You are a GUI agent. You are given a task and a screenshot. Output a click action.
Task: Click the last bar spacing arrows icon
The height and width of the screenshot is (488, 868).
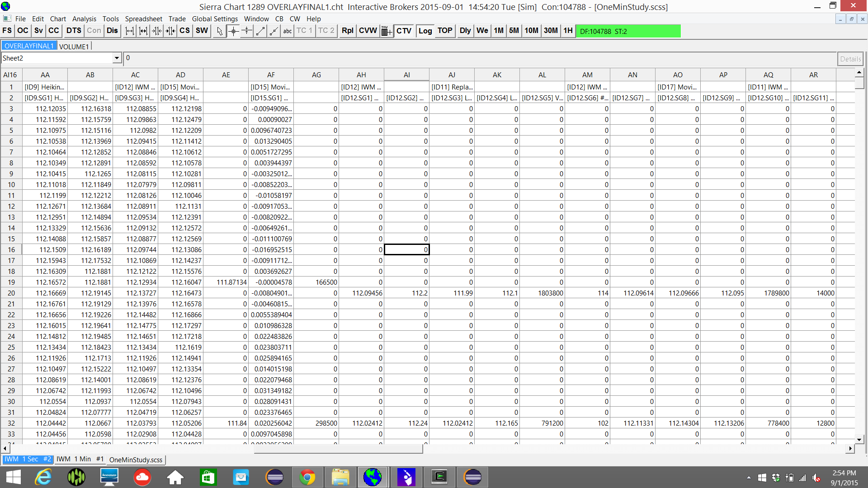click(170, 31)
